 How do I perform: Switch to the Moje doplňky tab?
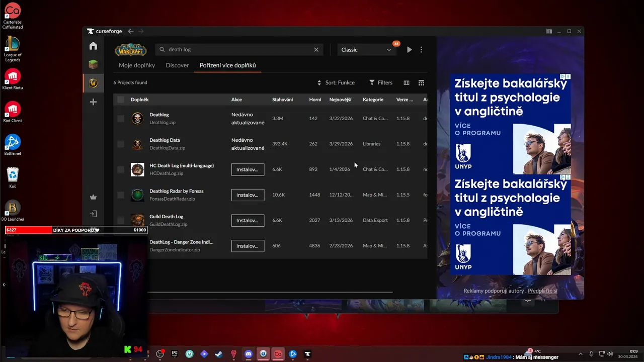137,65
